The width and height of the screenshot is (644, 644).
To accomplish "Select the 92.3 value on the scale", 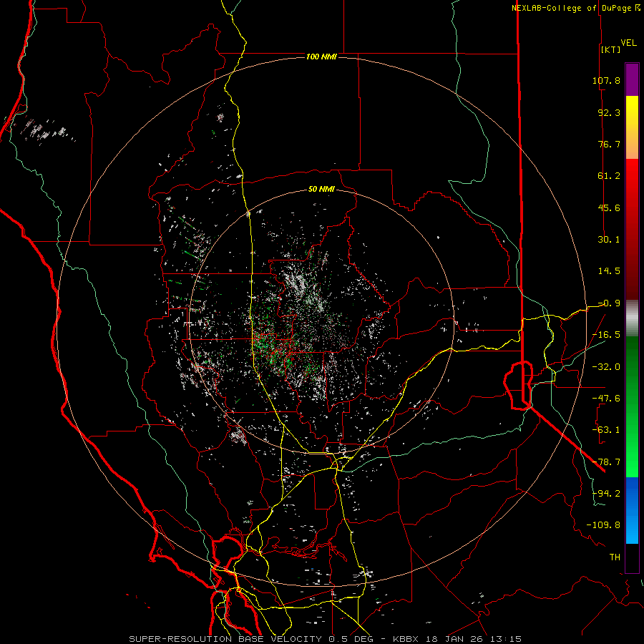I will coord(609,112).
